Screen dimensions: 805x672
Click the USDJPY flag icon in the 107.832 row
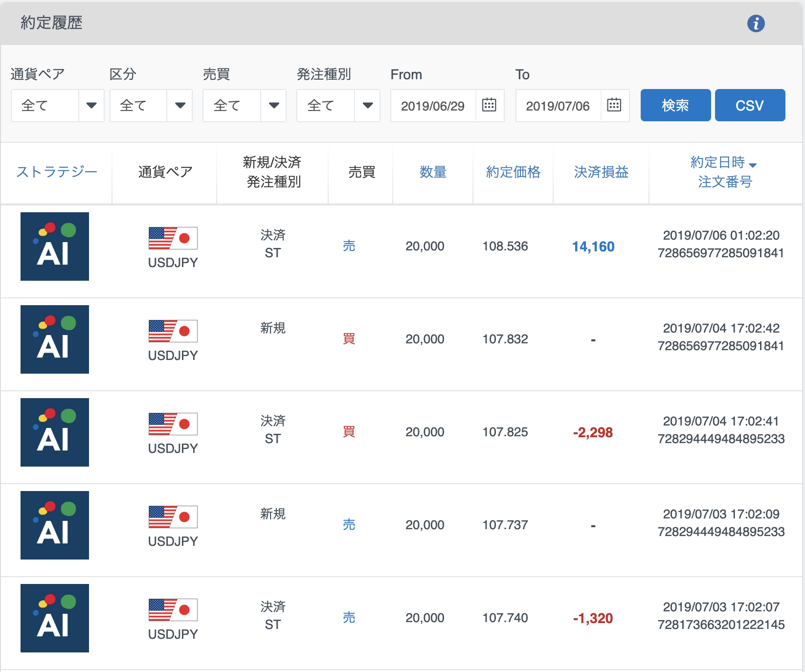click(x=173, y=331)
